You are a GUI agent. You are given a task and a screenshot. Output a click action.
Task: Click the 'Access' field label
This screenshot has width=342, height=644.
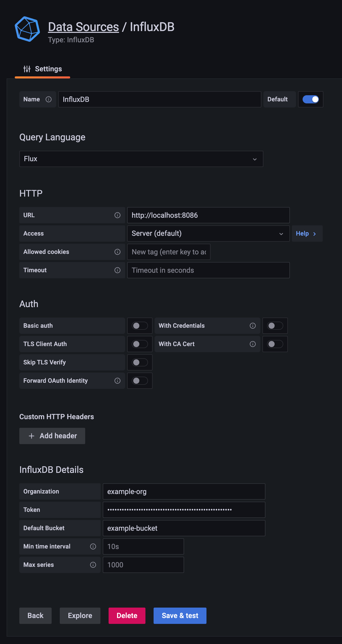point(34,234)
